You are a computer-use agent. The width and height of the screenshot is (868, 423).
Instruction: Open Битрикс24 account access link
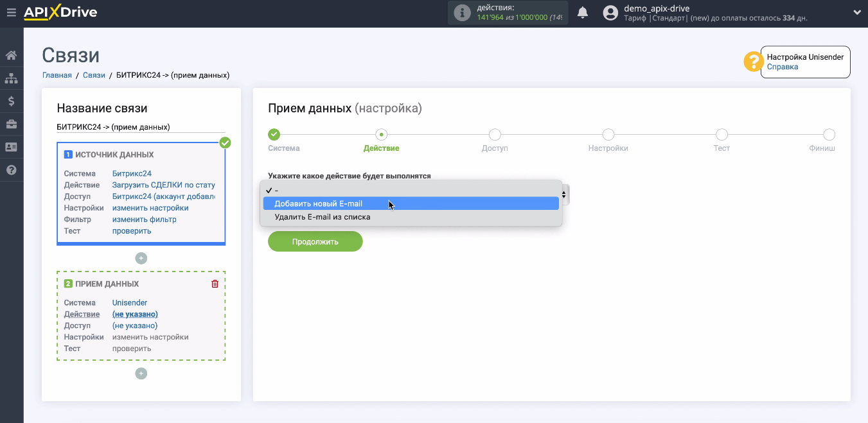coord(164,196)
